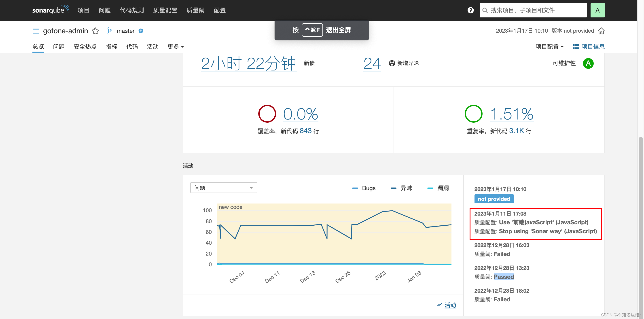Click the SonarQube logo
Viewport: 644px width, 319px height.
[x=51, y=10]
